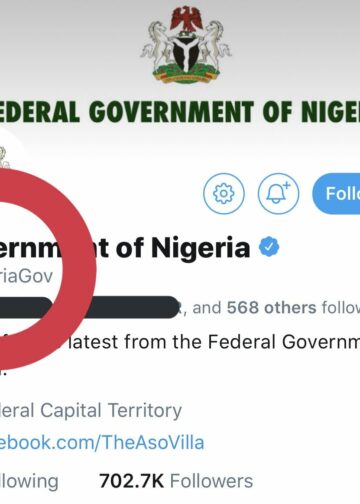Image resolution: width=360 pixels, height=504 pixels.
Task: Select the 'riaGov' account handle text
Action: (x=26, y=276)
